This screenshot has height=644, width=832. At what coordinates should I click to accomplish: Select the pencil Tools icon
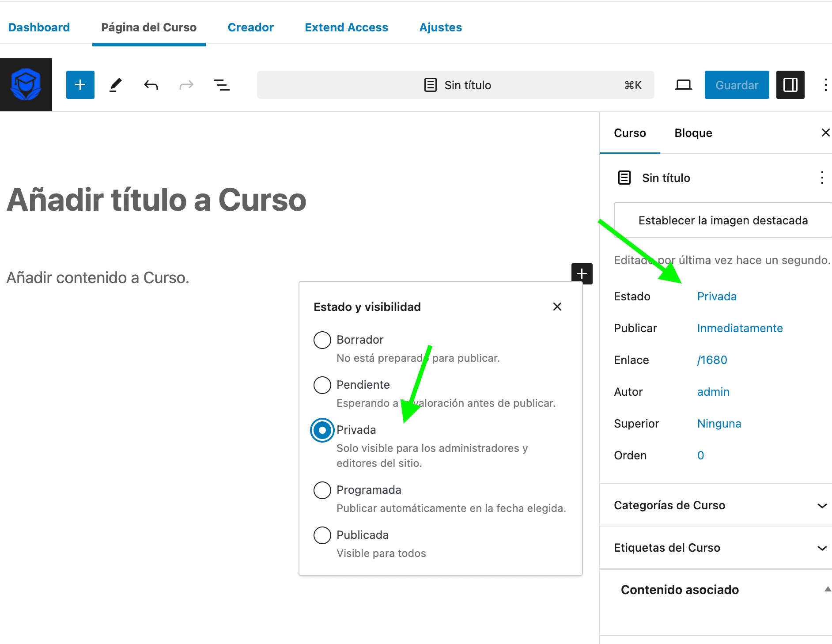[x=116, y=85]
